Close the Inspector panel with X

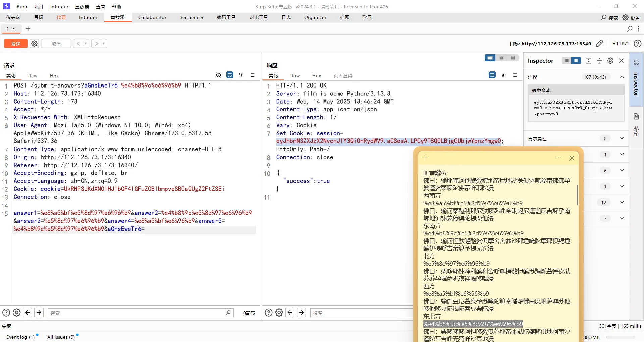(x=621, y=60)
